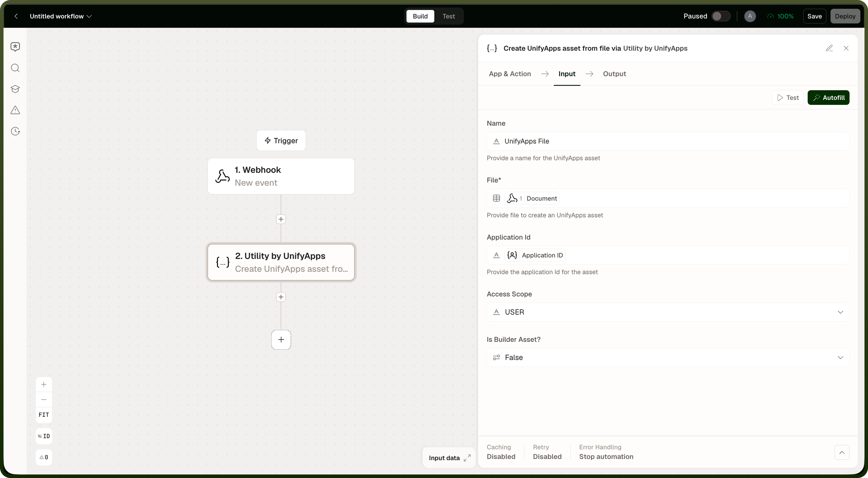The image size is (868, 478).
Task: Zoom out on the canvas
Action: [44, 400]
